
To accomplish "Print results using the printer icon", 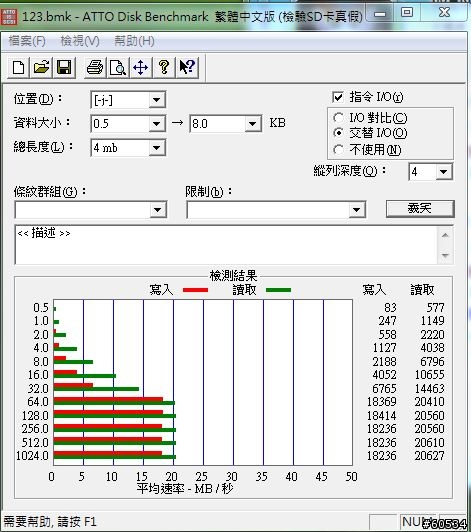I will tap(95, 67).
